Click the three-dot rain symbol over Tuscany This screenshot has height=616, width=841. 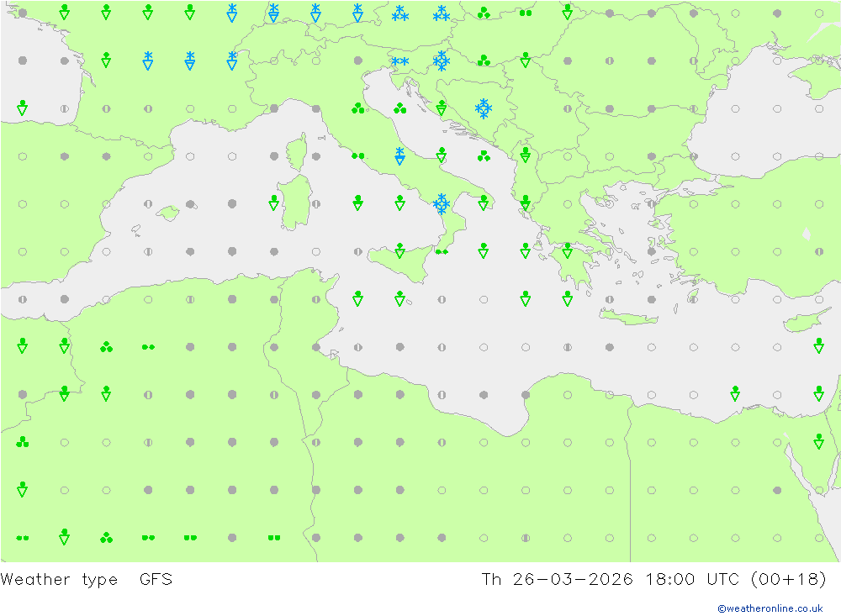coord(357,109)
